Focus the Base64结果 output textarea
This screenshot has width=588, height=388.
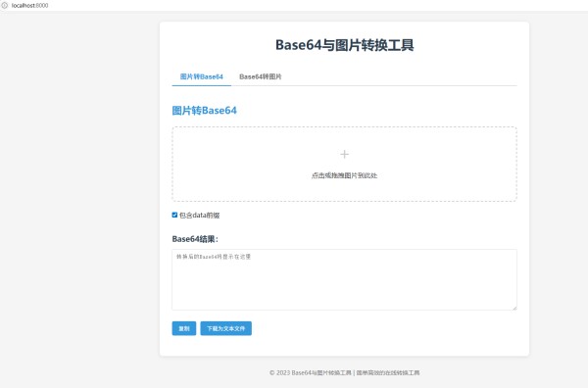coord(344,279)
